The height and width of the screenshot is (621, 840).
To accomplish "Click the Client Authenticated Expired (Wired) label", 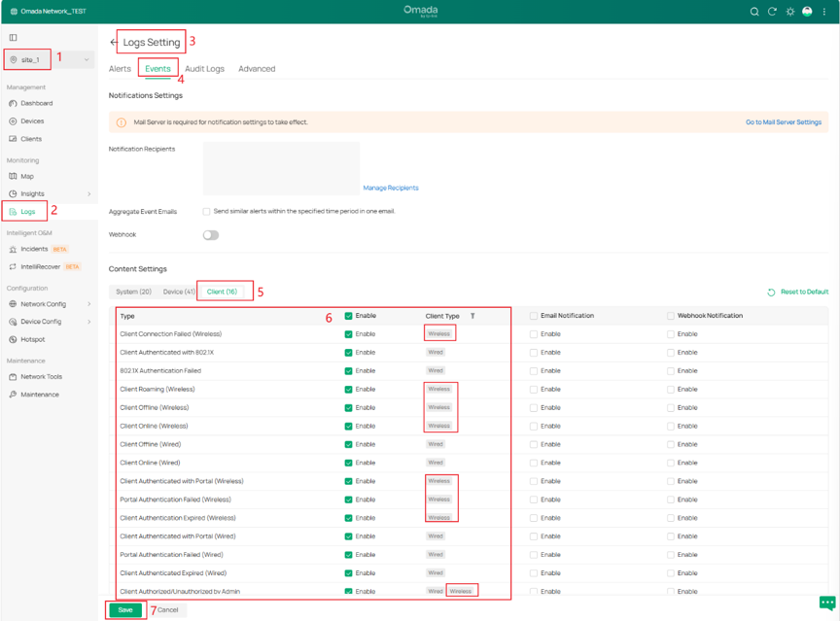I will click(x=173, y=573).
